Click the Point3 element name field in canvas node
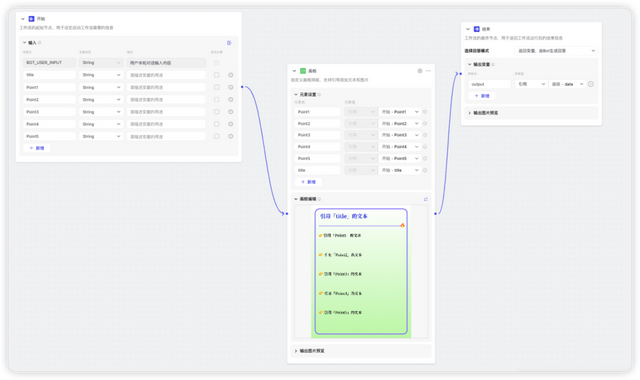This screenshot has width=640, height=380. click(x=318, y=135)
